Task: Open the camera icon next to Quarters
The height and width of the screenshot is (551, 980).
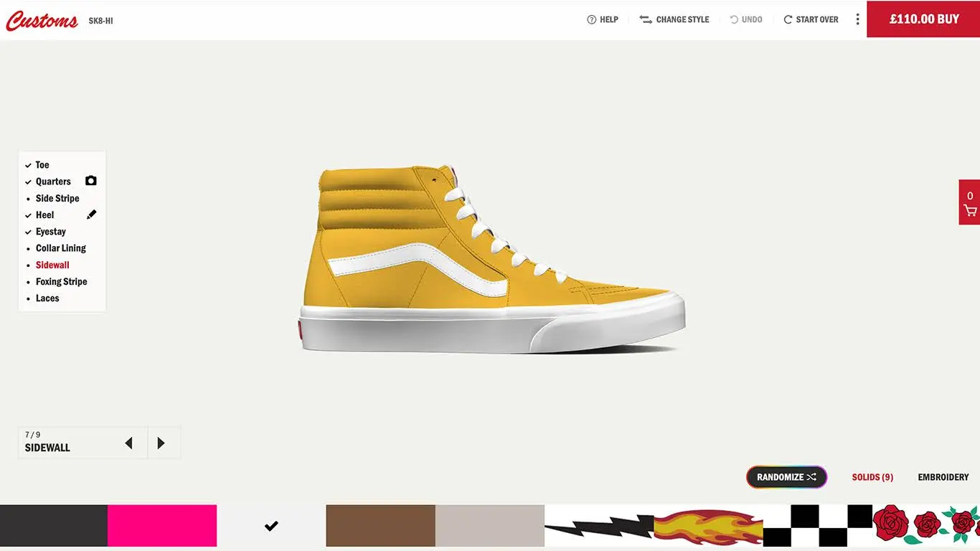Action: (90, 181)
